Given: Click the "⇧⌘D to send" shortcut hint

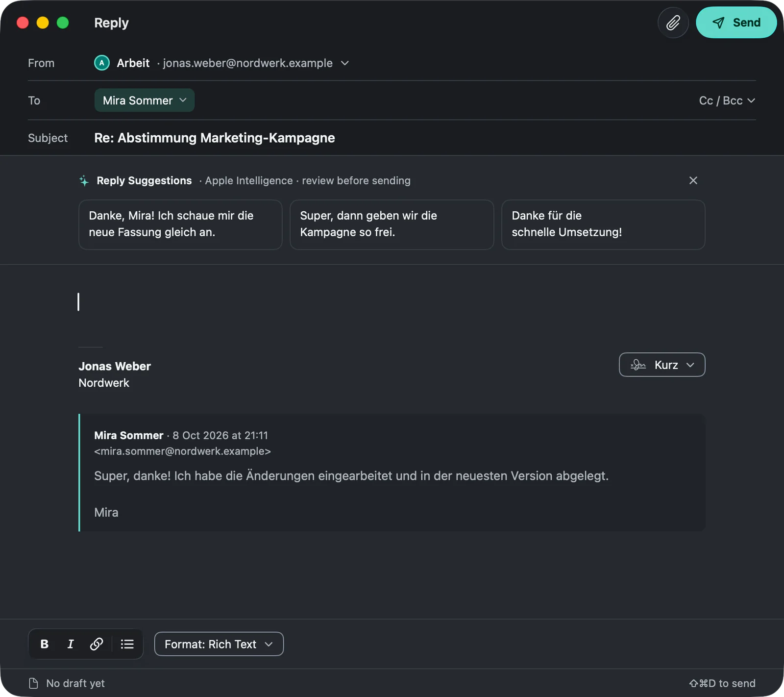Looking at the screenshot, I should (x=722, y=683).
